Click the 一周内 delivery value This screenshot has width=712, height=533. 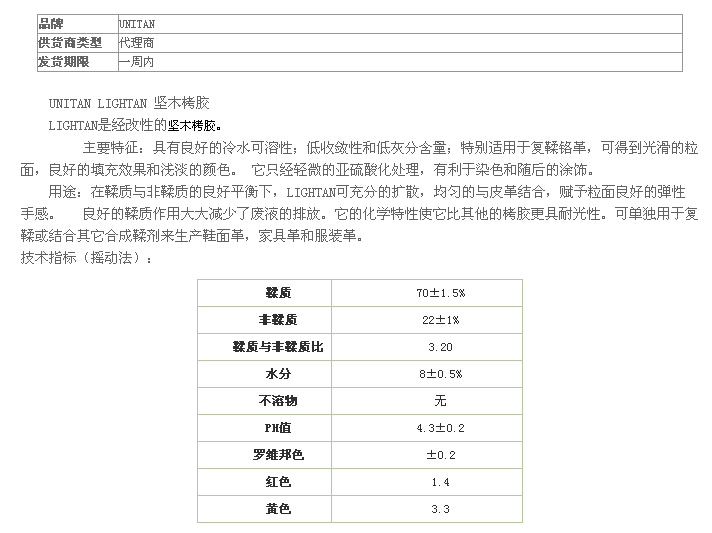click(136, 62)
